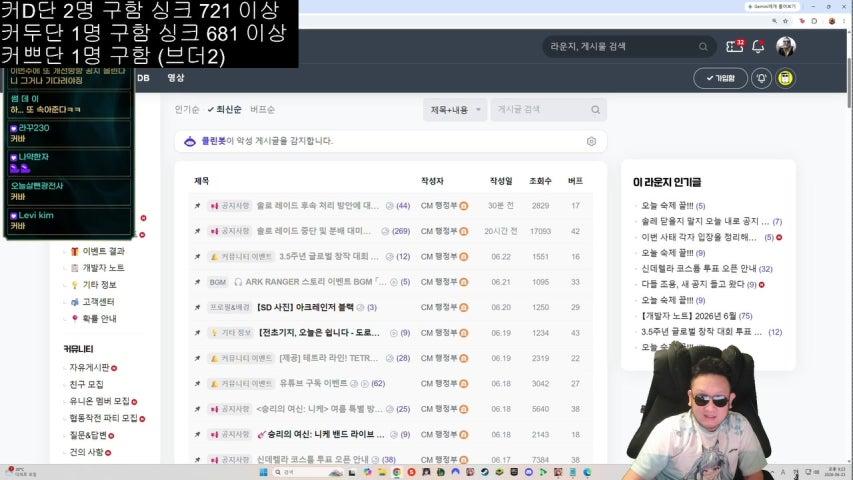This screenshot has height=480, width=853.
Task: Click popular post 3.5주년 글로벌 창작 대회 투표
Action: (701, 331)
